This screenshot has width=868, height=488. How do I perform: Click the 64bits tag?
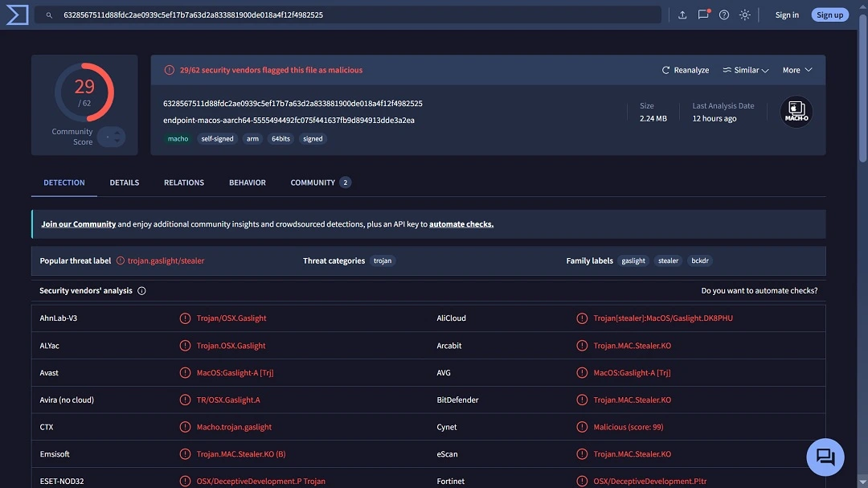pos(280,139)
